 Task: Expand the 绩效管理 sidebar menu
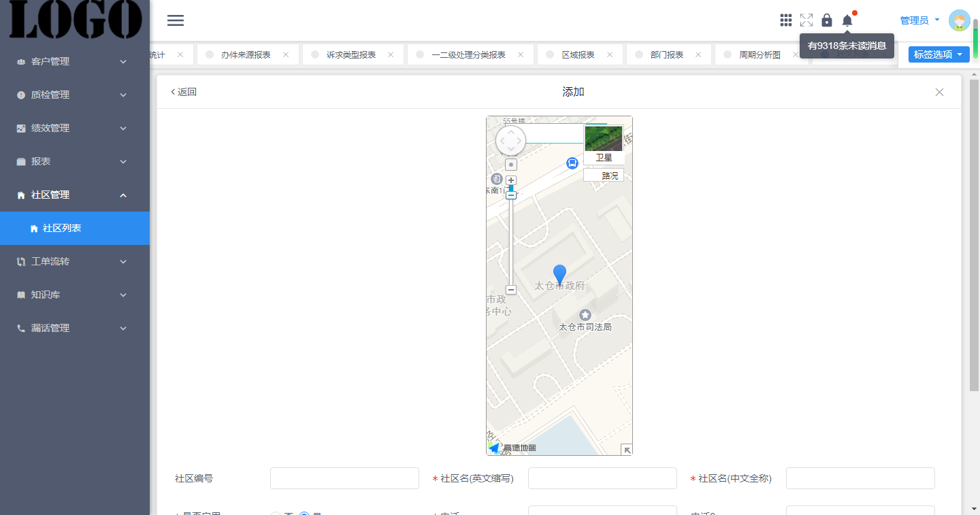coord(75,128)
